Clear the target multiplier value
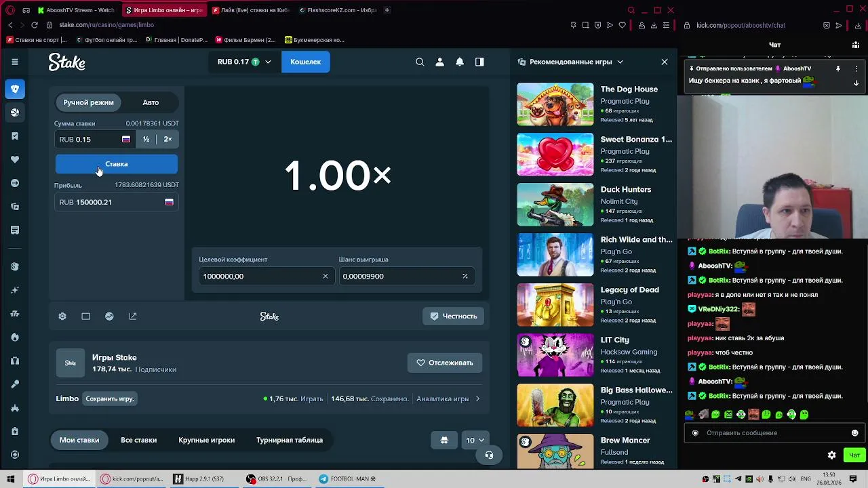The image size is (868, 488). pyautogui.click(x=325, y=277)
